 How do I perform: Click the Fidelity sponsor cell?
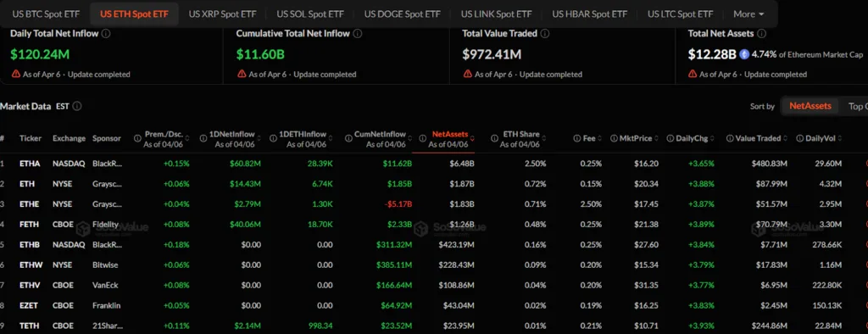pos(105,225)
